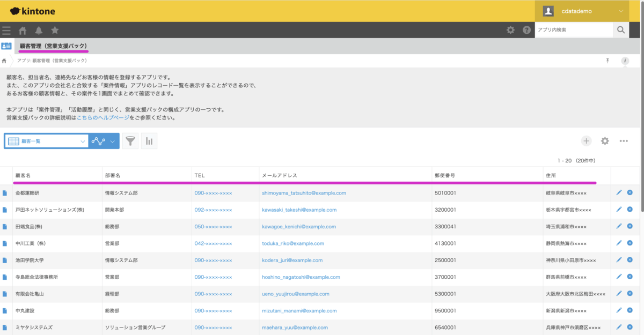Open the hamburger menu icon
Viewport: 644px width, 335px height.
coord(6,30)
